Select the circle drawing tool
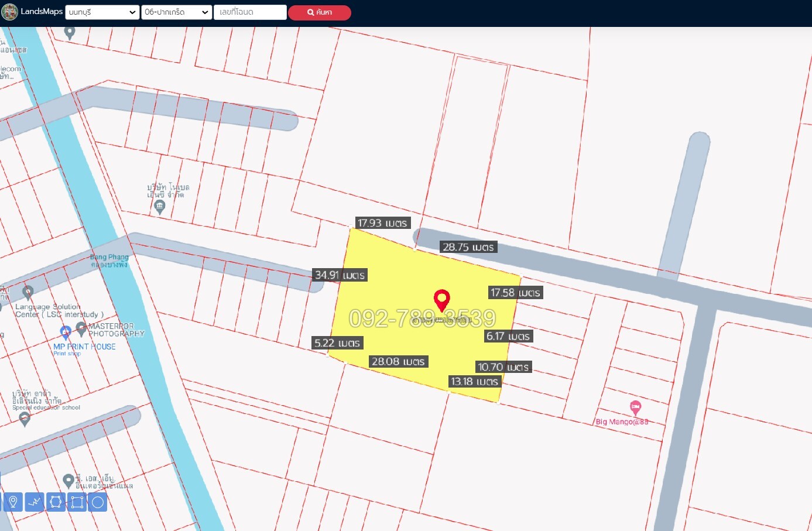The image size is (812, 531). point(98,502)
